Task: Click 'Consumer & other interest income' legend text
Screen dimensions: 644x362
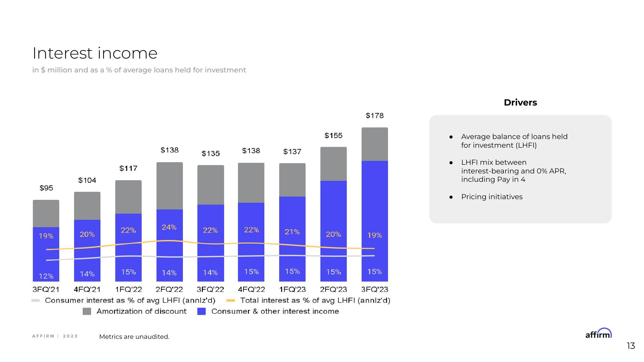Action: [275, 311]
